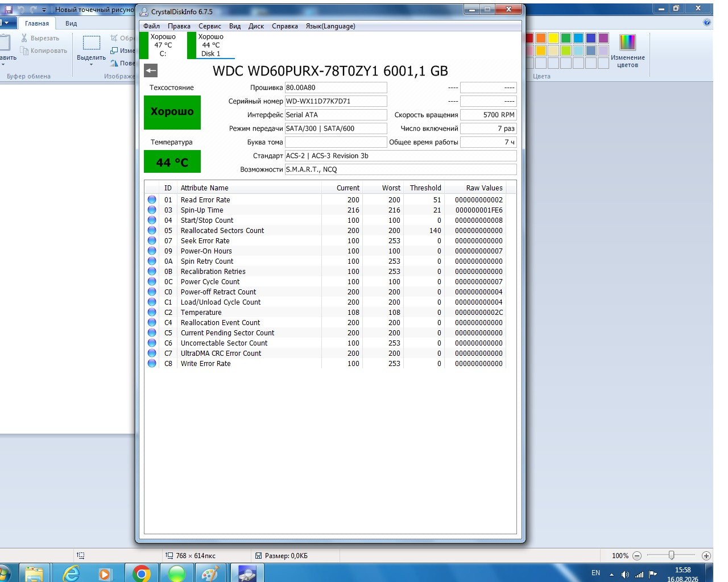
Task: Click the back arrow button in CrystalDiskInfo
Action: click(151, 70)
